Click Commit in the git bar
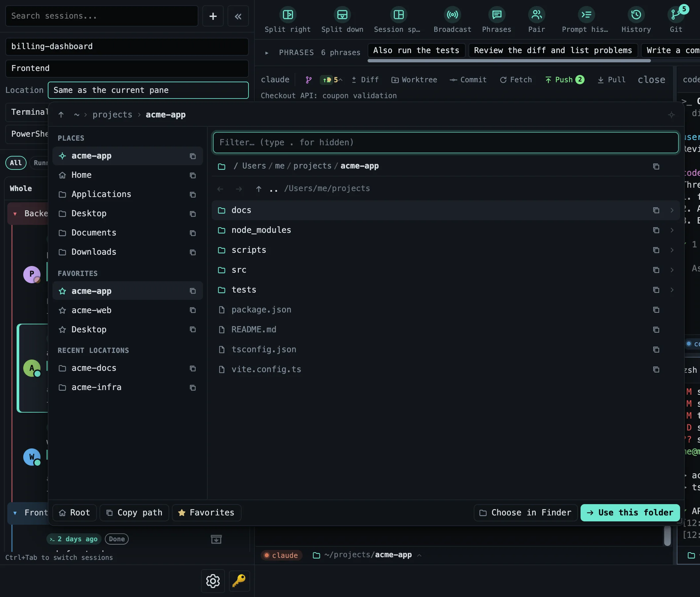The height and width of the screenshot is (597, 700). coord(468,80)
